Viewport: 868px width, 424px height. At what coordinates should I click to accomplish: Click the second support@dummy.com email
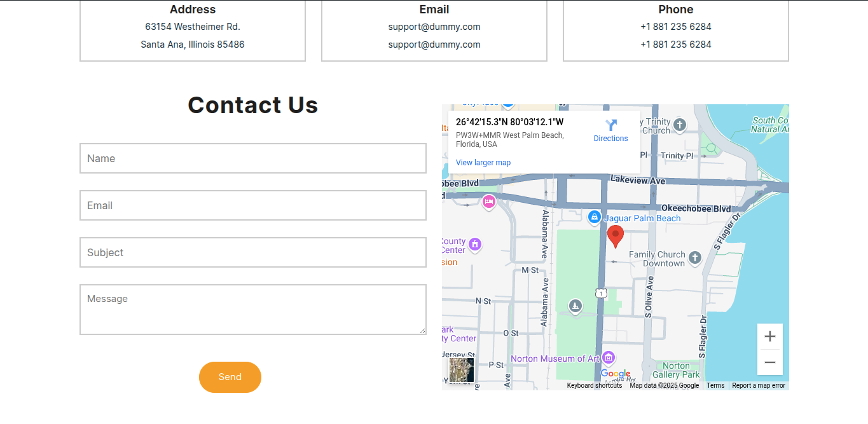click(434, 44)
